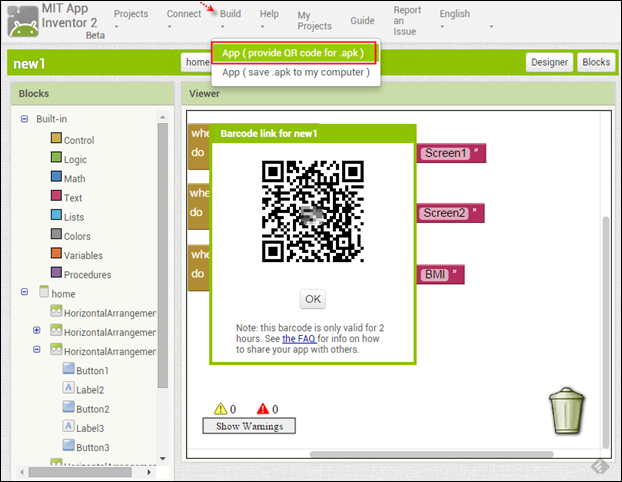Viewport: 622px width, 482px height.
Task: Collapse the third HorizontalArrangement with minus sign
Action: coord(36,349)
